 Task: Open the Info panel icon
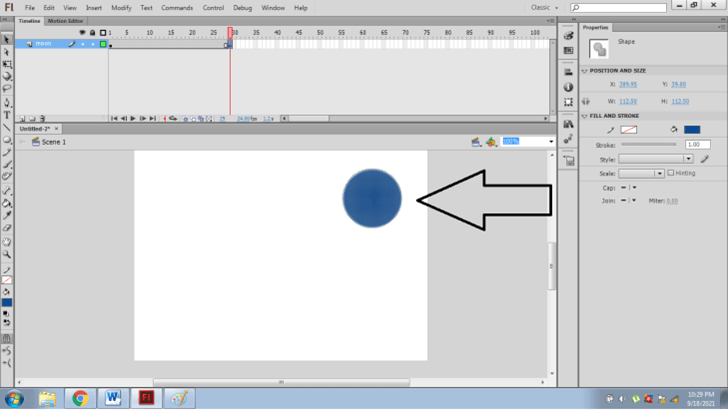pyautogui.click(x=568, y=87)
